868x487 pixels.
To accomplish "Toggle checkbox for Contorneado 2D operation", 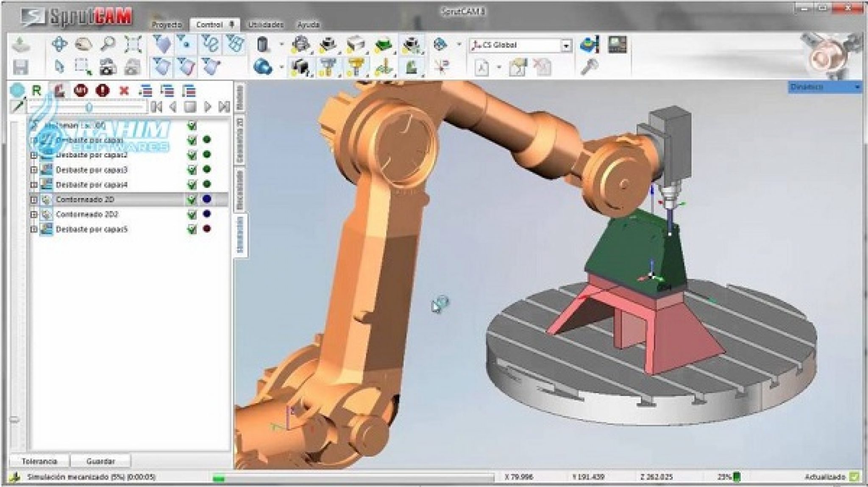I will click(x=192, y=199).
